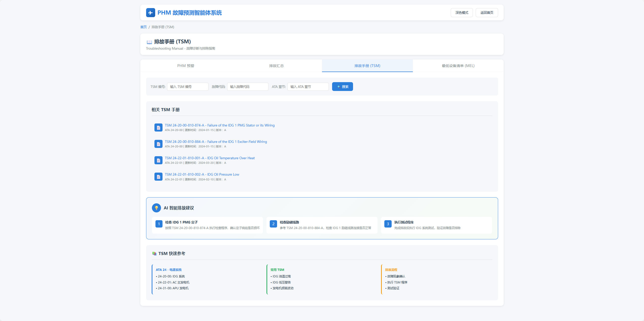Click step number 3 badge in AI suggestions
The width and height of the screenshot is (644, 321).
pyautogui.click(x=388, y=224)
